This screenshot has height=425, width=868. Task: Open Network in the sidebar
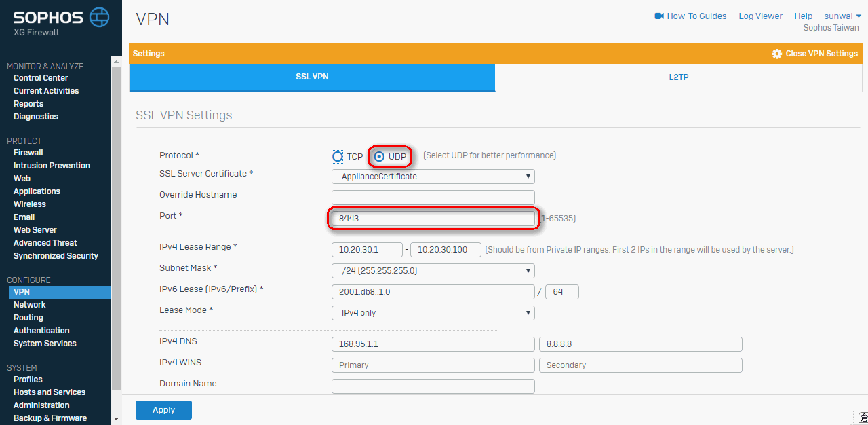coord(30,305)
